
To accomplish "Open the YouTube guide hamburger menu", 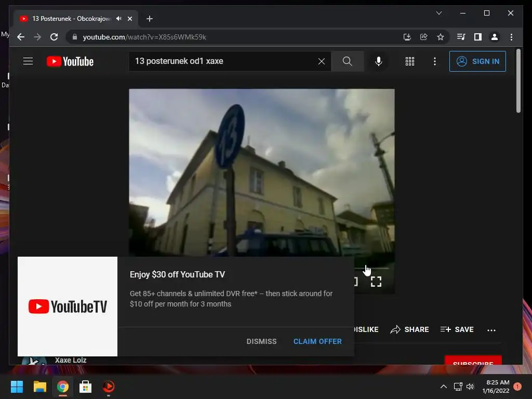I will pos(28,61).
